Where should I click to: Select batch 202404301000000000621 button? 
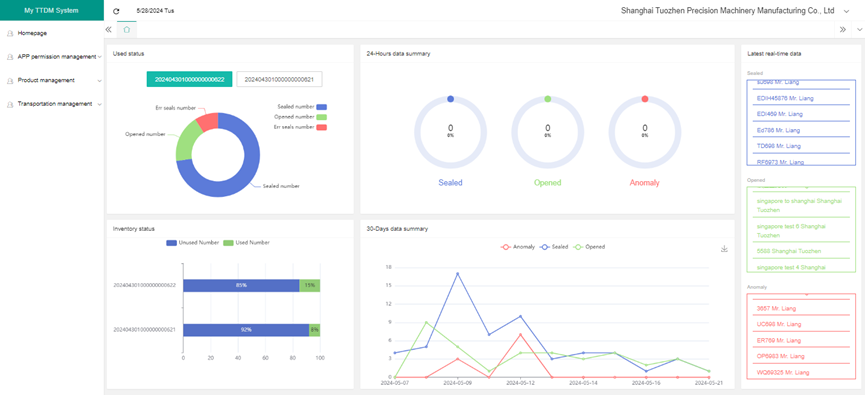[279, 79]
